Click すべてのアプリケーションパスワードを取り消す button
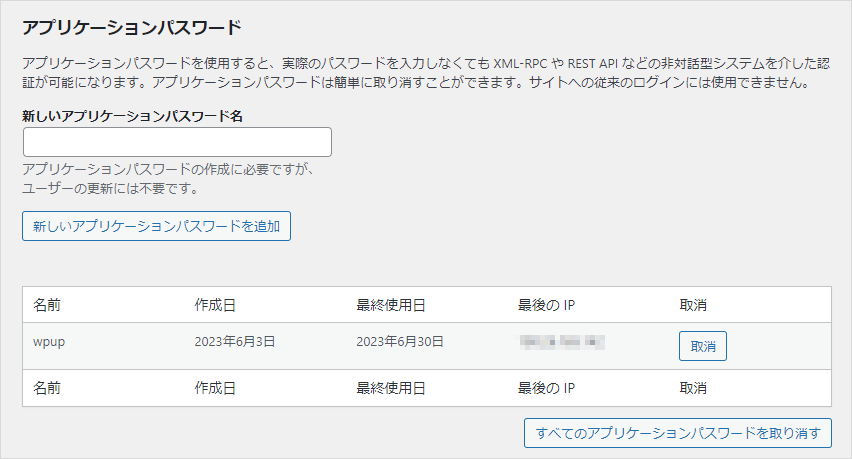The image size is (852, 459). (678, 433)
